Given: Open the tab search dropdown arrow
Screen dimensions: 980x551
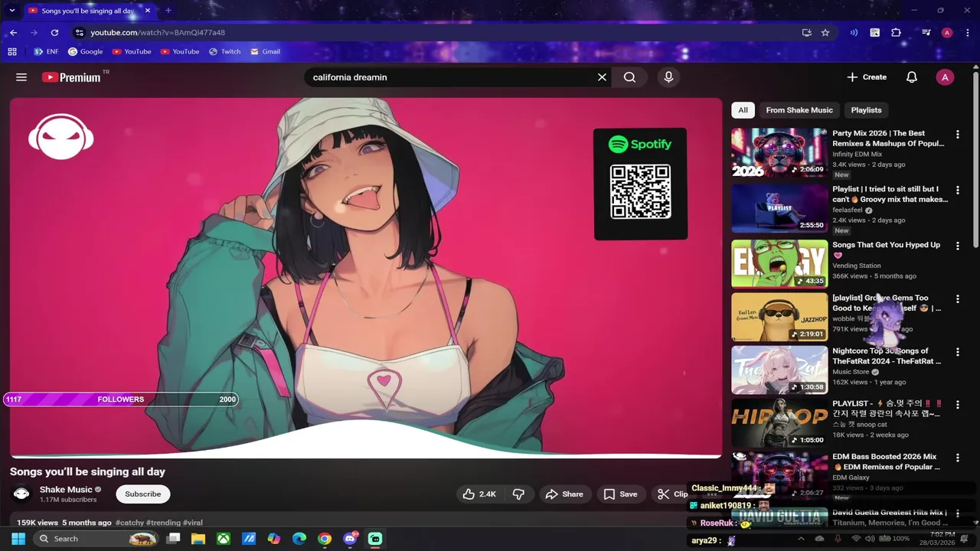Looking at the screenshot, I should pos(11,11).
